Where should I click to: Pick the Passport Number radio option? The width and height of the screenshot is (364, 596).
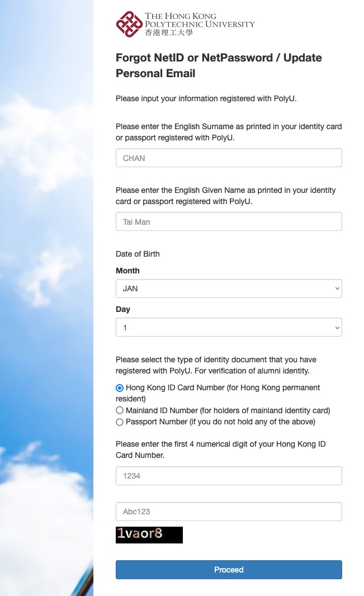[x=120, y=422]
